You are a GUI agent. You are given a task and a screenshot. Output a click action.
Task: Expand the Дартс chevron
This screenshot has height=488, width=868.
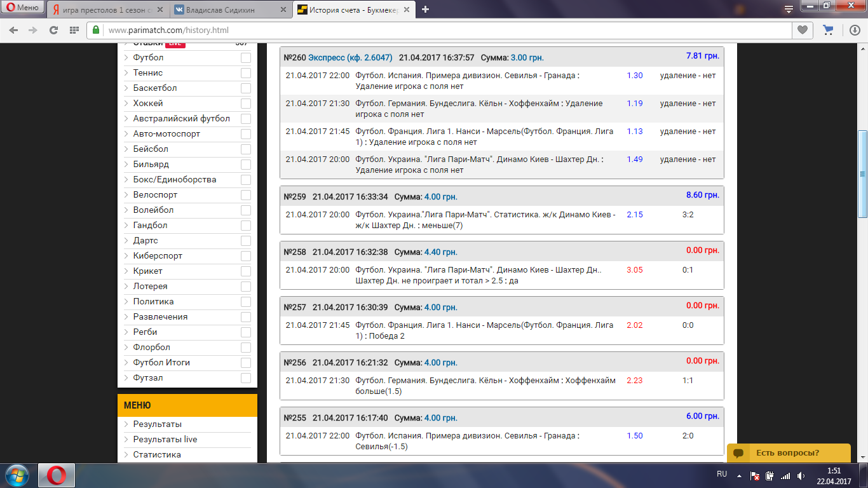(126, 241)
